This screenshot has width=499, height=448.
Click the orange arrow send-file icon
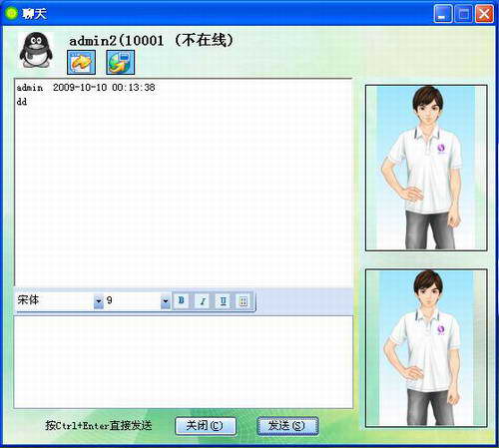(81, 62)
